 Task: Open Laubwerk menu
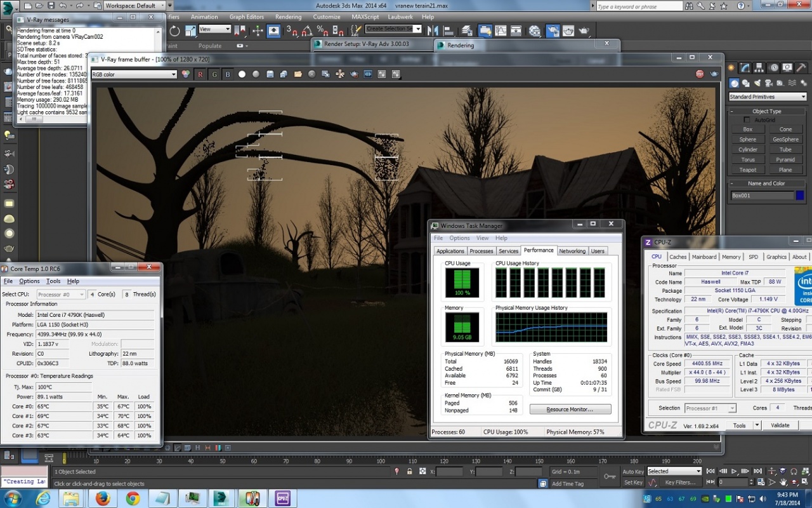pyautogui.click(x=400, y=17)
